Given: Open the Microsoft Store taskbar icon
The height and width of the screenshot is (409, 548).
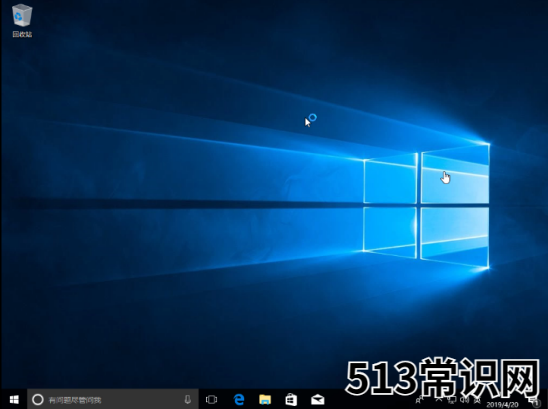Looking at the screenshot, I should pyautogui.click(x=291, y=399).
